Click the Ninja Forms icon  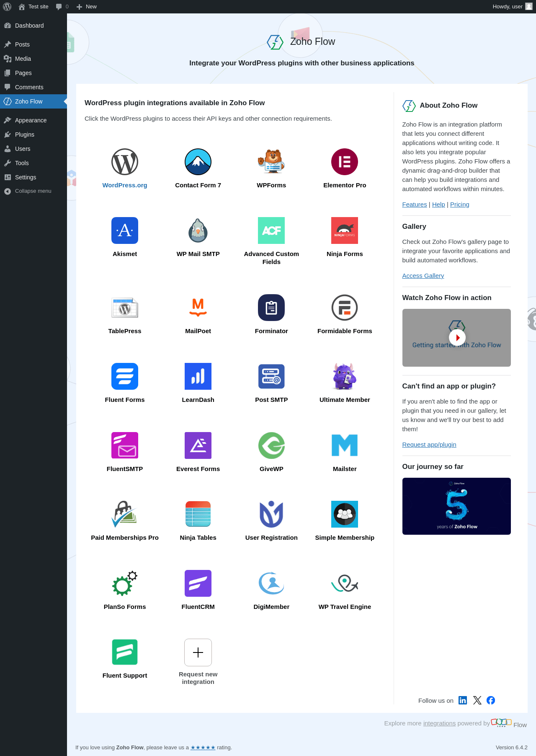tap(345, 230)
